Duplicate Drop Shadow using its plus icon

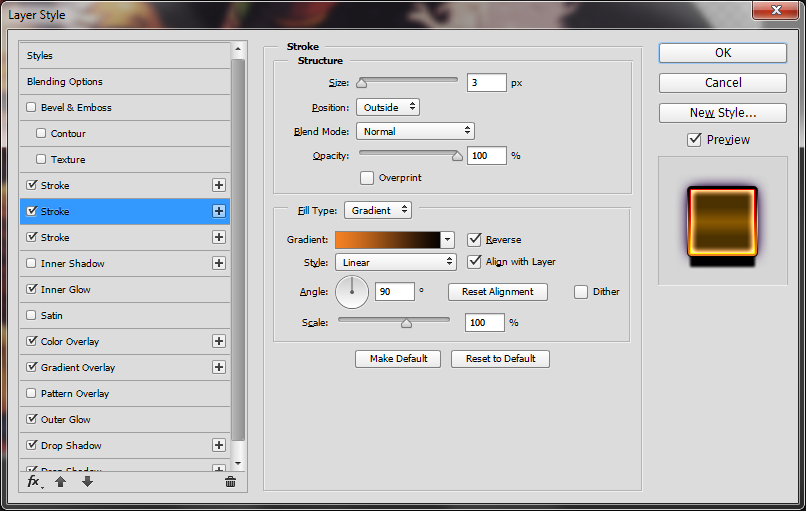coord(218,445)
